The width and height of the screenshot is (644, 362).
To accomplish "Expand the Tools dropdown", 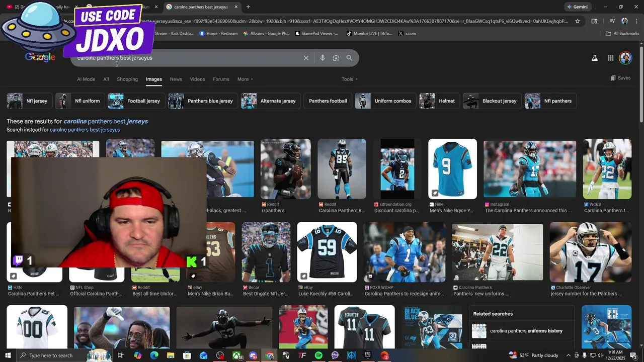I will click(350, 79).
